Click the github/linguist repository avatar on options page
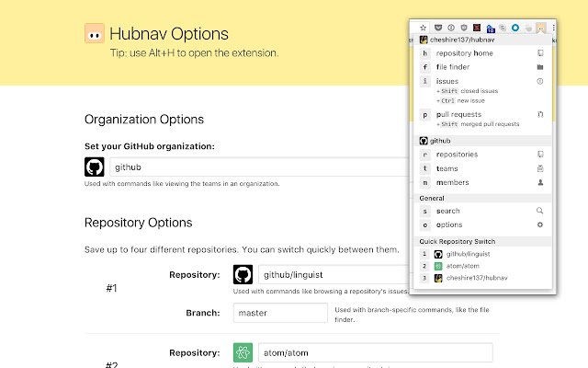 coord(243,274)
